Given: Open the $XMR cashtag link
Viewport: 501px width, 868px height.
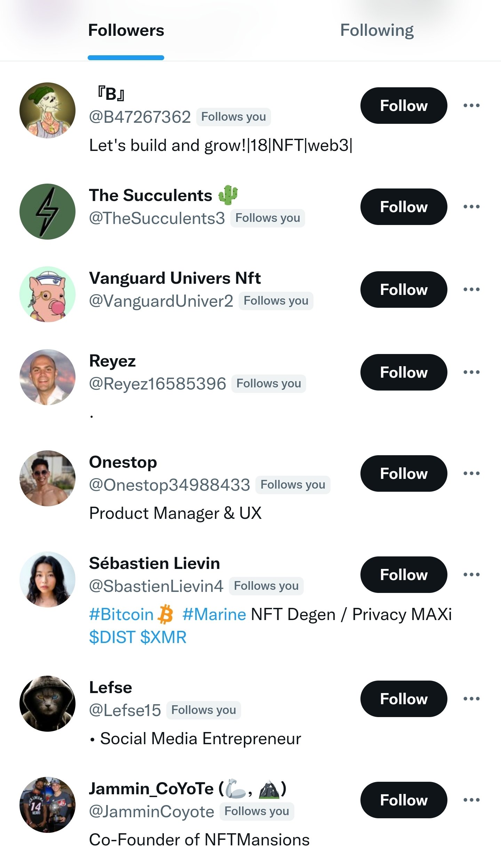Looking at the screenshot, I should [163, 637].
